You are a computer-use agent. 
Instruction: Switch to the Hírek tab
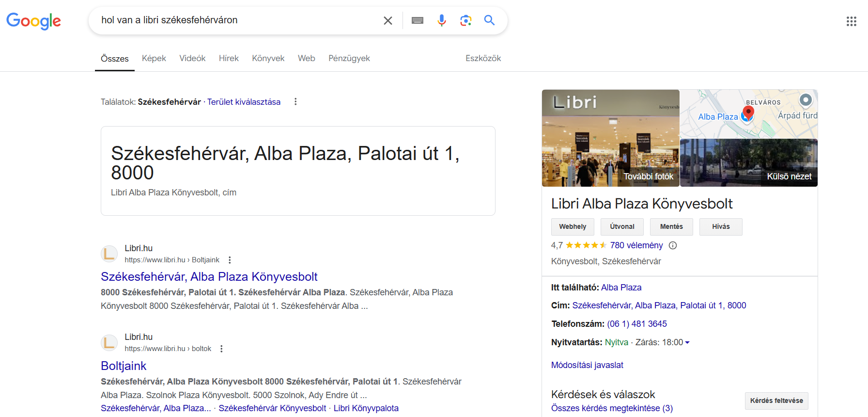pyautogui.click(x=229, y=58)
